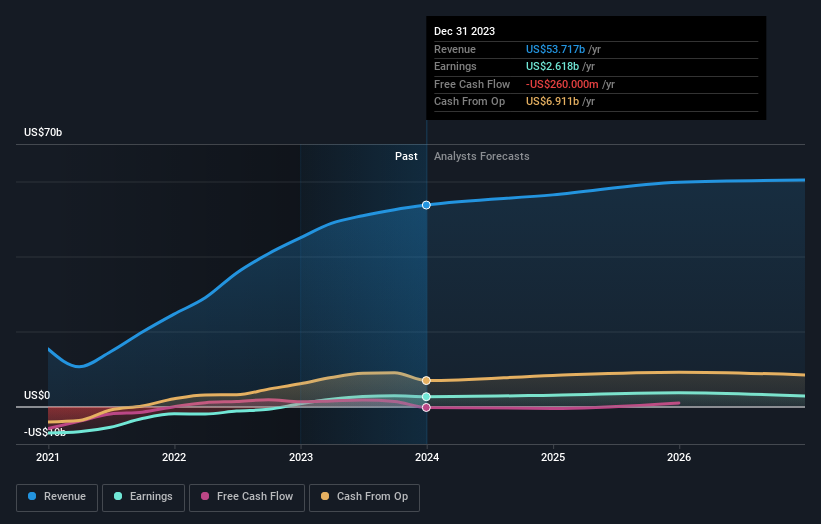The image size is (821, 524).
Task: Toggle the Earnings series legend button
Action: (x=143, y=497)
